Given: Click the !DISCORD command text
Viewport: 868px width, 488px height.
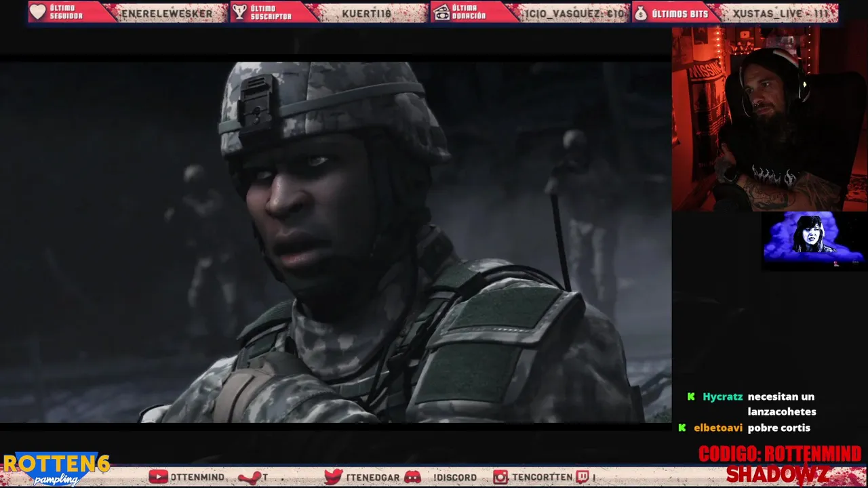Looking at the screenshot, I should pyautogui.click(x=455, y=477).
